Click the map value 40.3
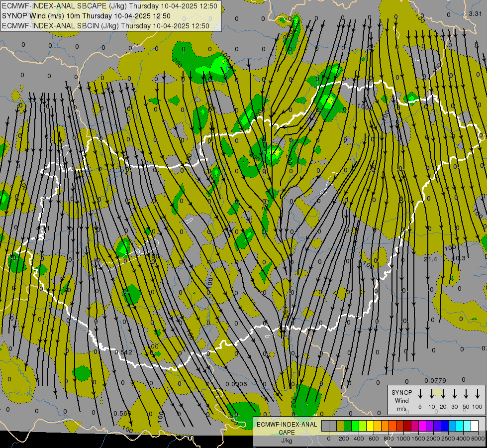487x448 pixels. coord(459,258)
